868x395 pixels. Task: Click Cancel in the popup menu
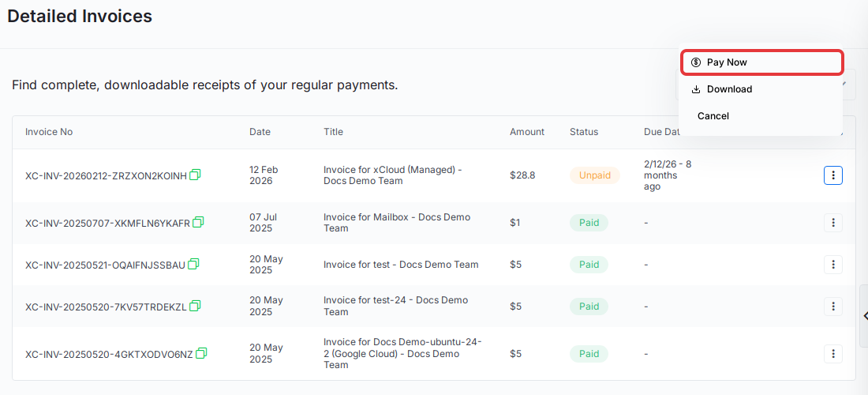pyautogui.click(x=761, y=116)
